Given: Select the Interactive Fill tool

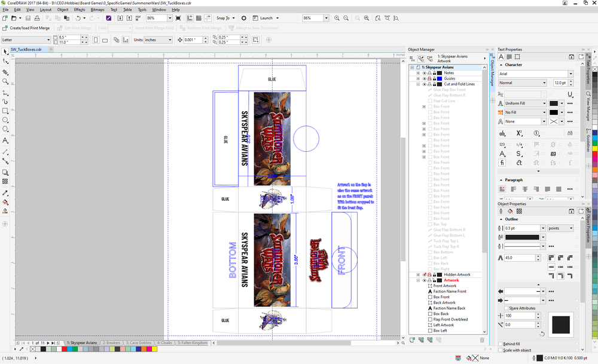Looking at the screenshot, I should [5, 203].
